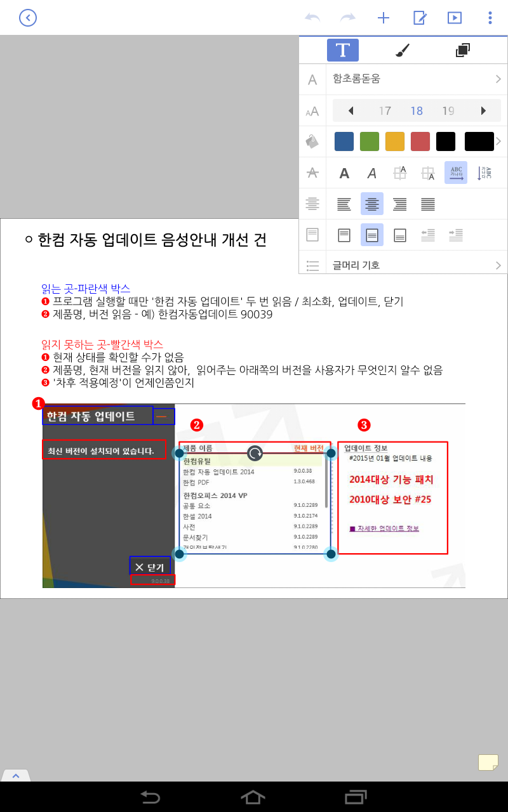This screenshot has height=812, width=508.
Task: Toggle italic text formatting
Action: tap(372, 173)
